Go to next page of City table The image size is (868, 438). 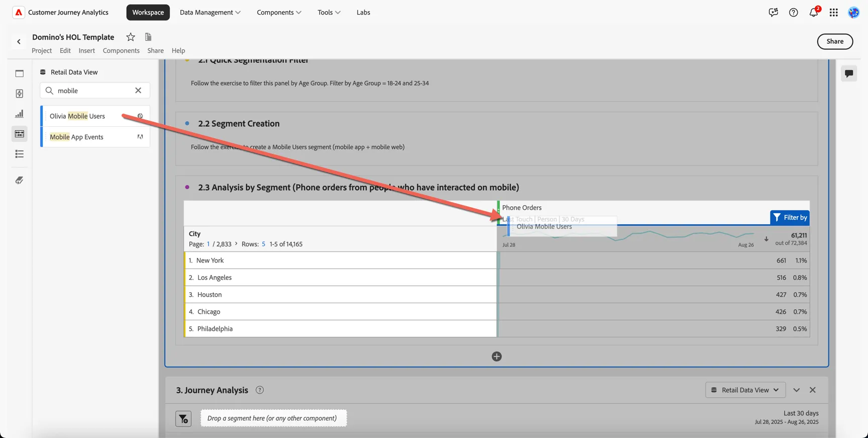(236, 244)
